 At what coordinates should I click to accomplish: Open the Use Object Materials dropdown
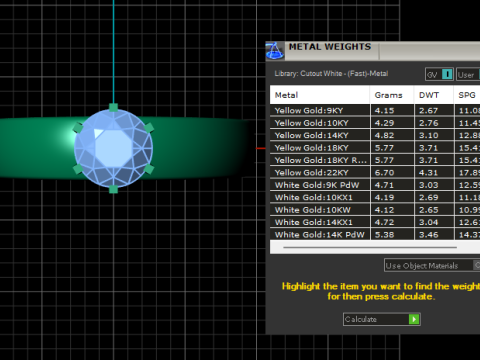point(432,265)
